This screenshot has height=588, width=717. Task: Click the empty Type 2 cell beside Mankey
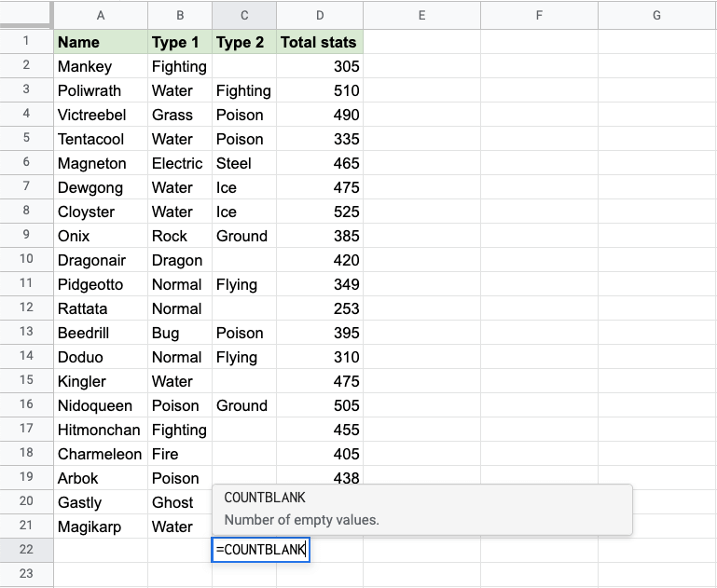click(244, 66)
